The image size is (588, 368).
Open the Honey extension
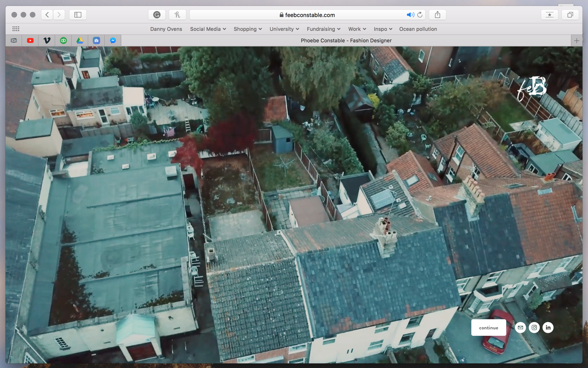(x=177, y=15)
